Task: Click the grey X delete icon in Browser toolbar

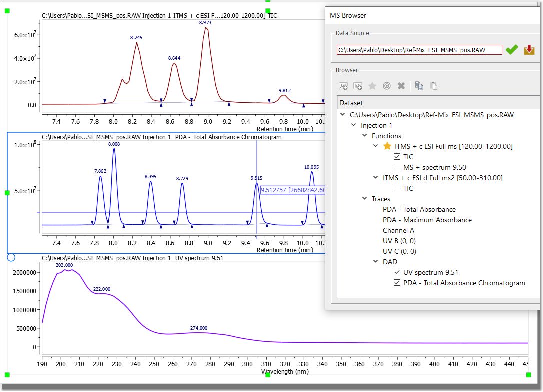Action: point(401,86)
